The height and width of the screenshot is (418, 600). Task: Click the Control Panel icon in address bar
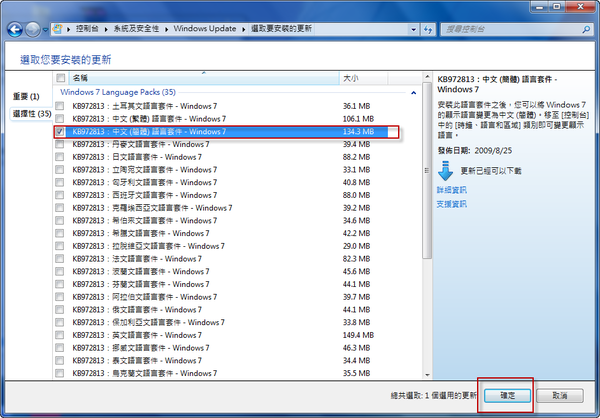(57, 29)
